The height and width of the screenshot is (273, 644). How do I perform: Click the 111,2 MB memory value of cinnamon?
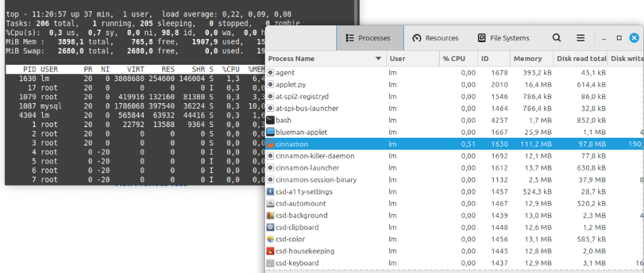(535, 144)
